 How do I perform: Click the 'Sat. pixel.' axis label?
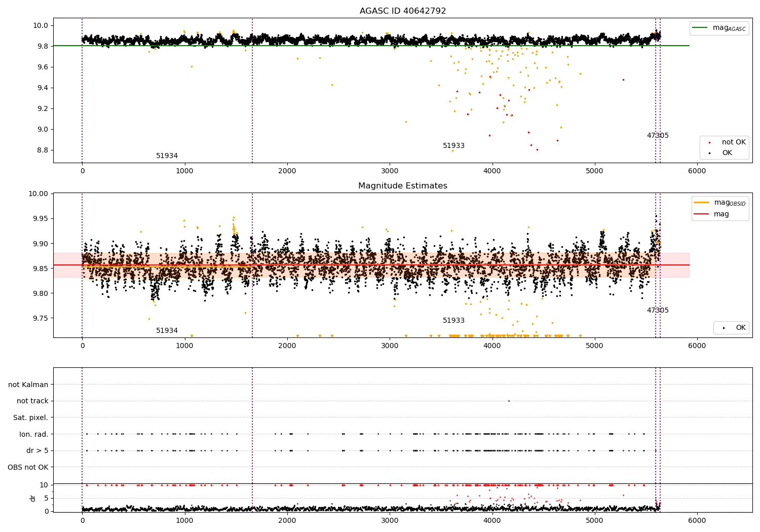[x=31, y=417]
